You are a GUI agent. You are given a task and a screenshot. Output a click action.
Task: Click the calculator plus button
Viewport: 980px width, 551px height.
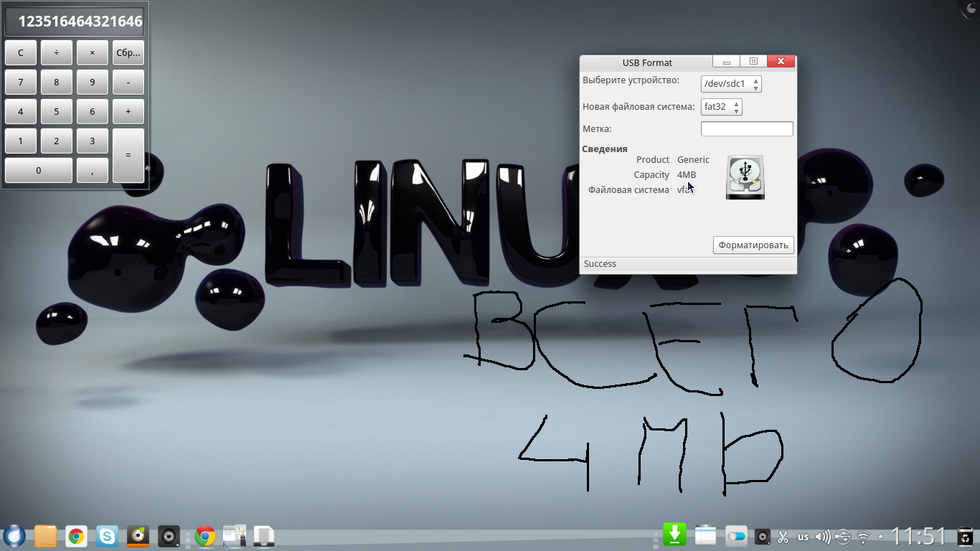click(x=128, y=111)
